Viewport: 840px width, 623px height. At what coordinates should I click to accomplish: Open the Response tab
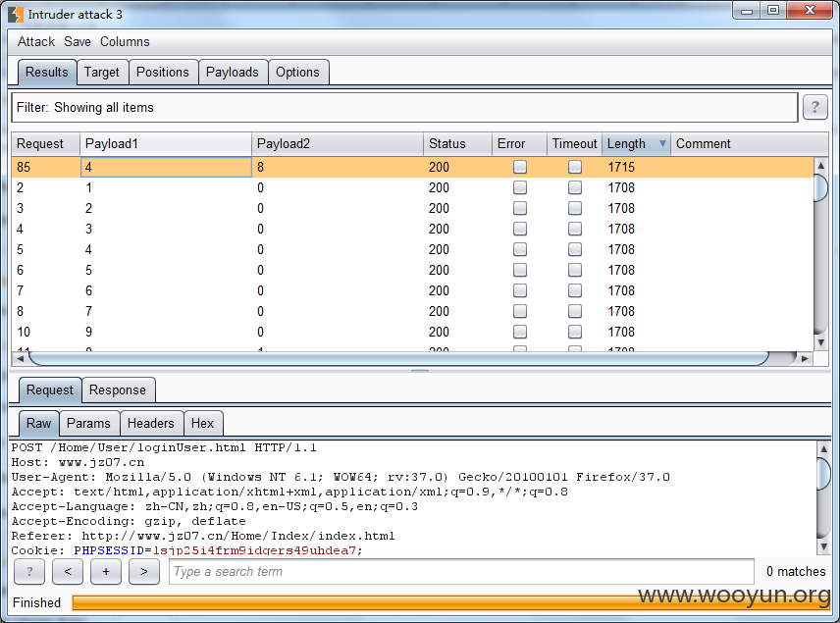click(118, 389)
